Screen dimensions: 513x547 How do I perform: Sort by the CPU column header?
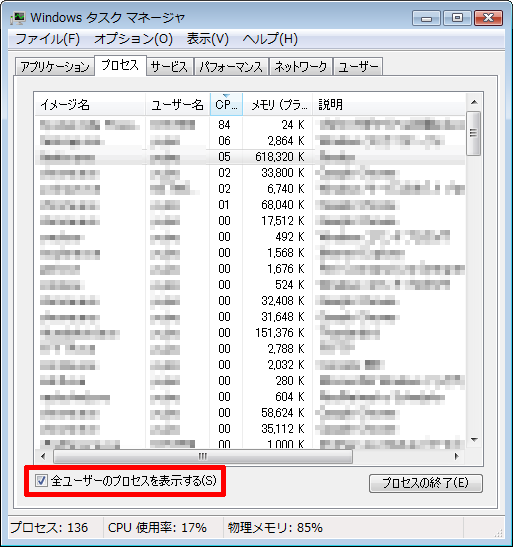coord(226,104)
